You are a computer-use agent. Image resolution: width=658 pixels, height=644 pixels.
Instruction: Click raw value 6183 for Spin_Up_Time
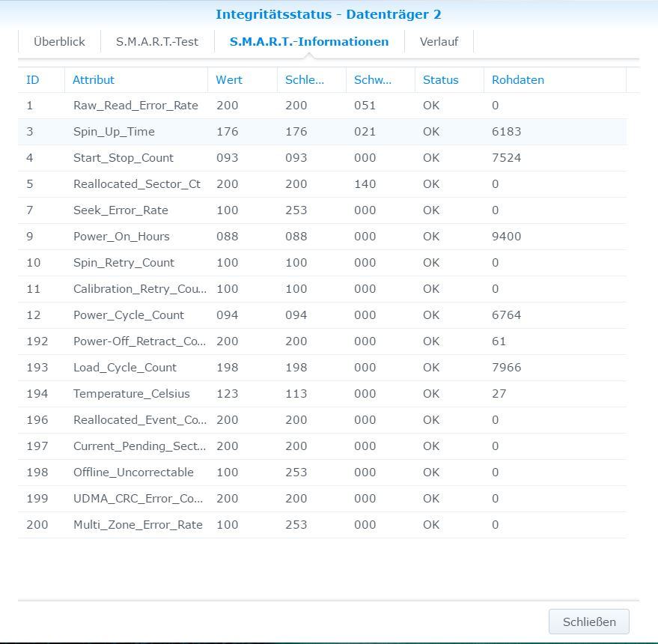tap(507, 132)
